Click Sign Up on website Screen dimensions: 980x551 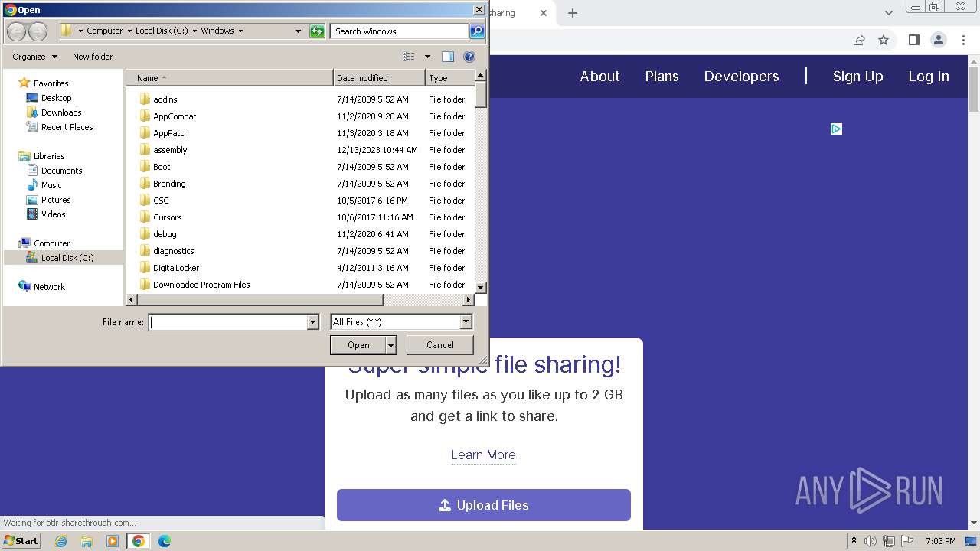(857, 77)
